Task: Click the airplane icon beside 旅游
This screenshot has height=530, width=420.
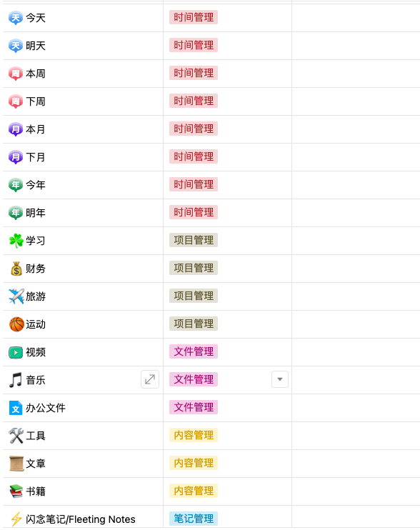Action: coord(16,296)
